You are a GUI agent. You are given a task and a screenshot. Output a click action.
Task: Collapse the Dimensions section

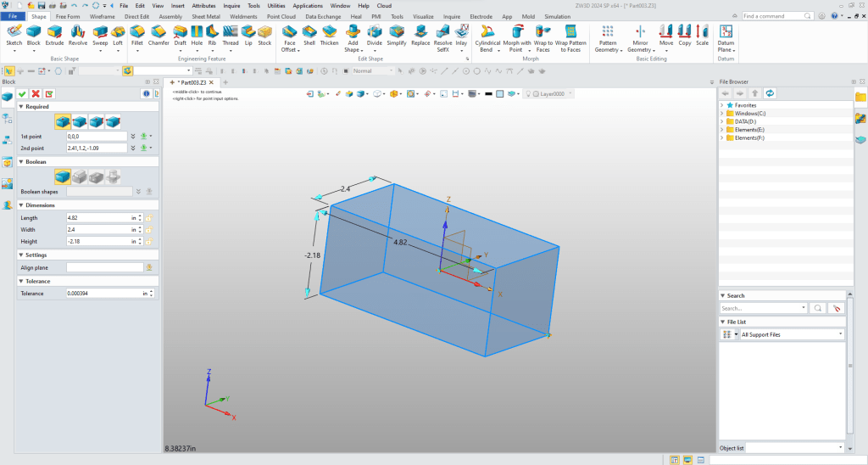pos(22,205)
